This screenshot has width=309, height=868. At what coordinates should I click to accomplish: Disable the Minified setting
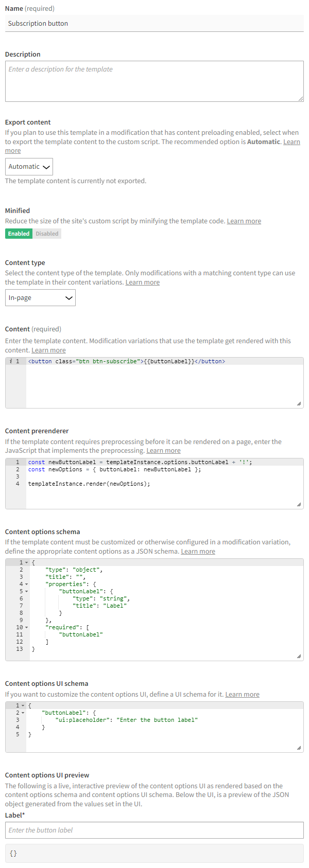click(x=47, y=233)
